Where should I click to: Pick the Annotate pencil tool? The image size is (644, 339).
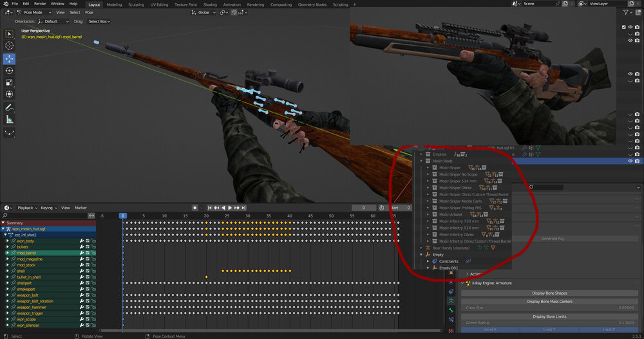[10, 107]
